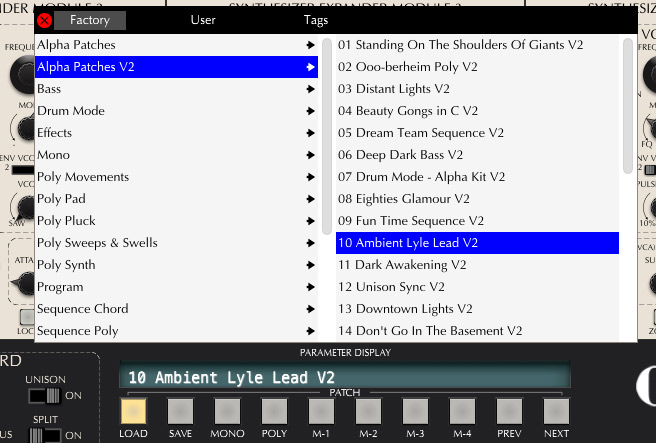This screenshot has width=656, height=443.
Task: Select the M-4 module button
Action: [462, 411]
